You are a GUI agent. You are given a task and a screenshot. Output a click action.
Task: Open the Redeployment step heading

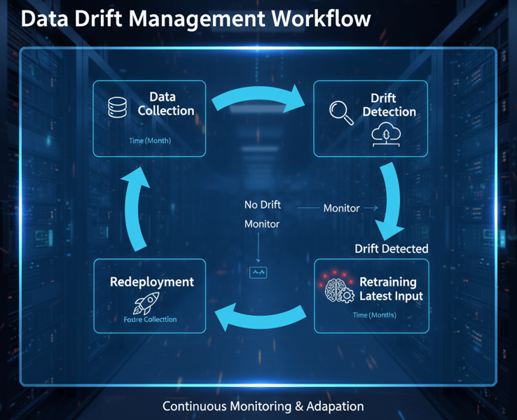pos(151,282)
